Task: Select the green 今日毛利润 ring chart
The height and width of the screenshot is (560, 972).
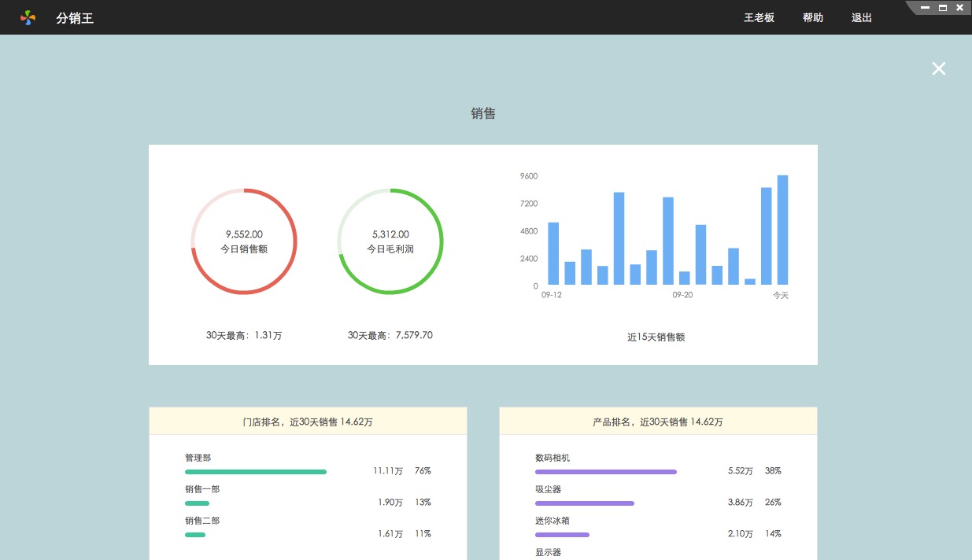Action: coord(390,241)
